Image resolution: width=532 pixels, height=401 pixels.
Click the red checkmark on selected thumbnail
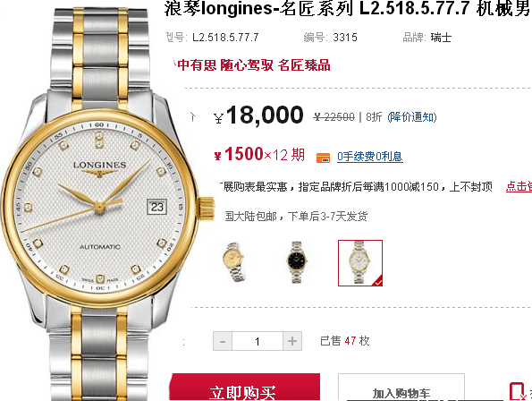pos(378,282)
